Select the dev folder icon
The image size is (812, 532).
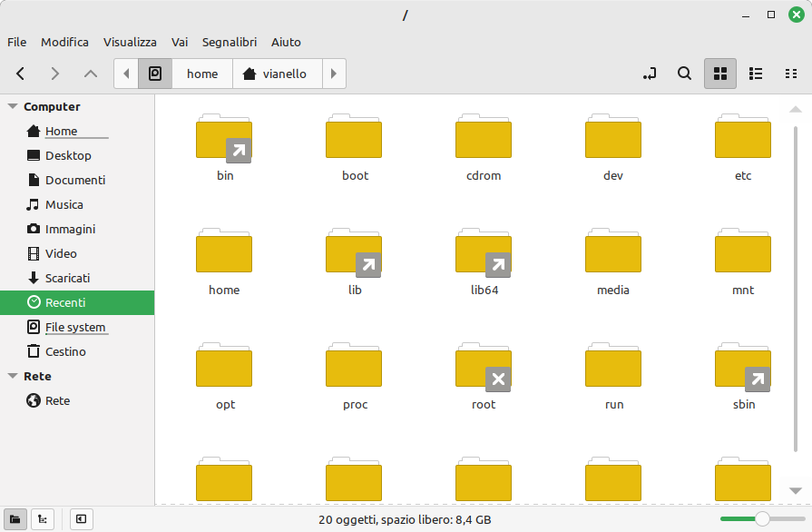(x=613, y=136)
